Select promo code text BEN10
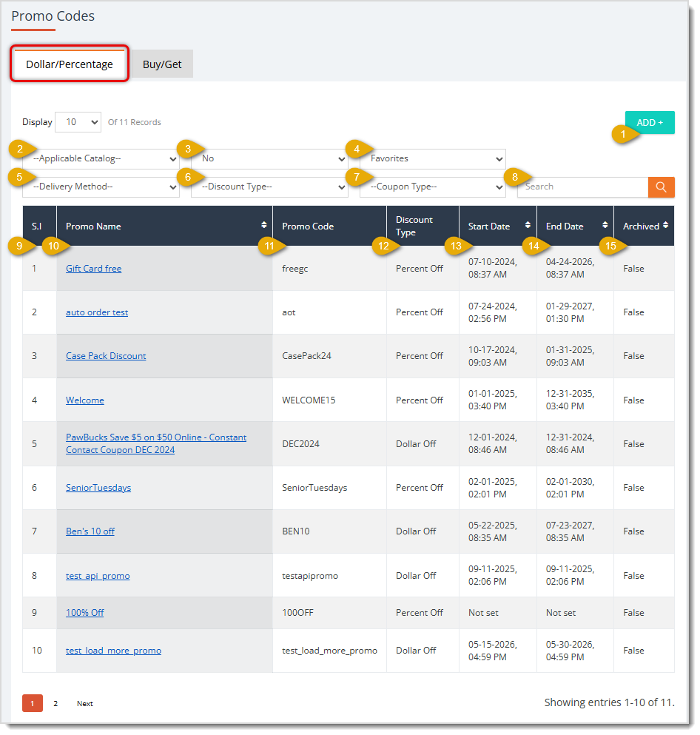Viewport: 700px width, 735px height. click(296, 531)
